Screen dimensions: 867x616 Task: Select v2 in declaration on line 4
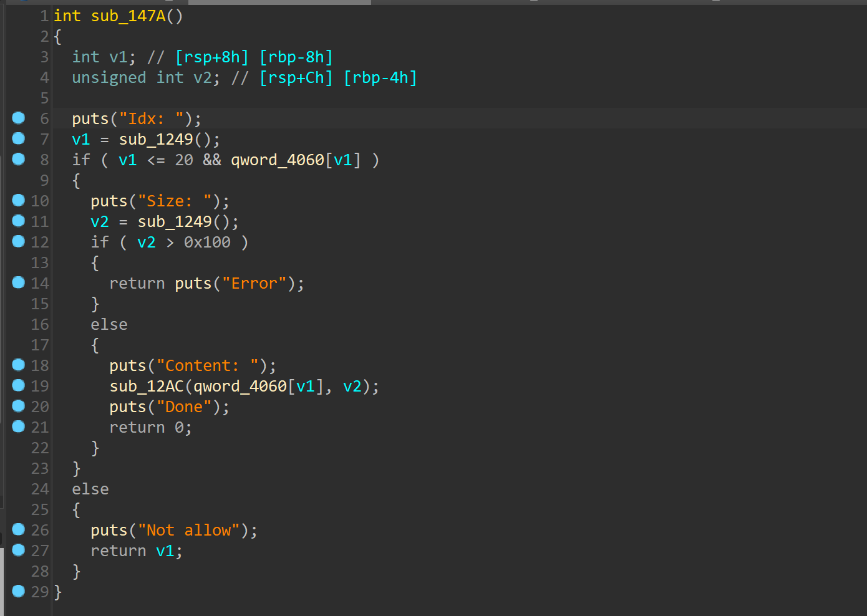pos(203,78)
